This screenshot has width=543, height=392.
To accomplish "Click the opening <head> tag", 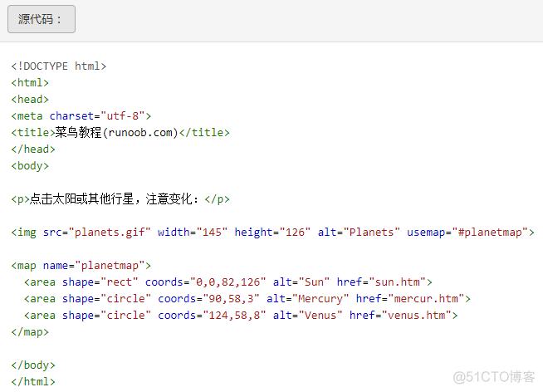I will point(30,100).
